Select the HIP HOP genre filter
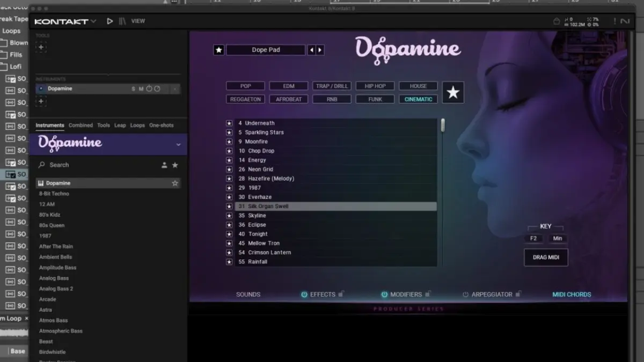The width and height of the screenshot is (644, 362). click(375, 86)
